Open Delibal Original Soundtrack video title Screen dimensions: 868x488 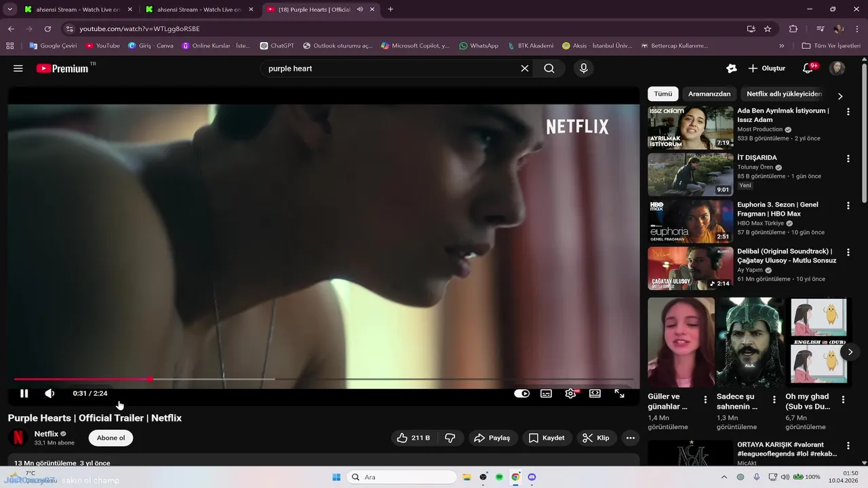tap(787, 256)
